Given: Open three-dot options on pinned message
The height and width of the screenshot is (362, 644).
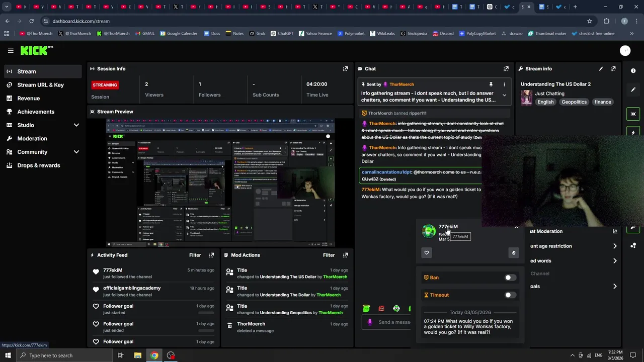Looking at the screenshot, I should click(504, 84).
